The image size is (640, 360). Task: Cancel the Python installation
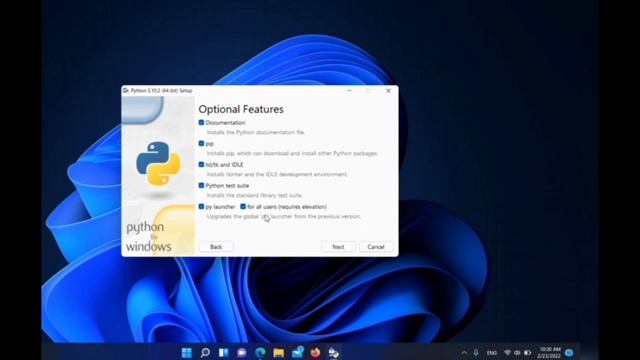pyautogui.click(x=376, y=247)
